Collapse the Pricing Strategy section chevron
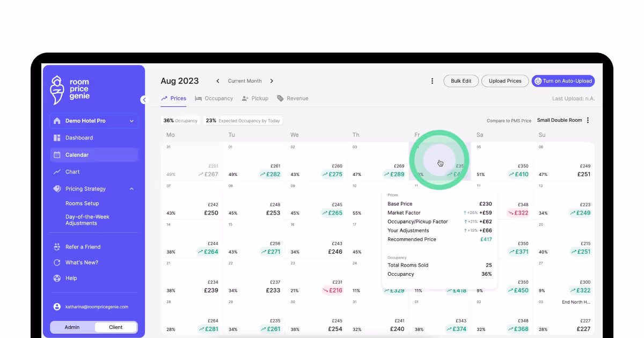Screen dimensions: 644x338 131,189
